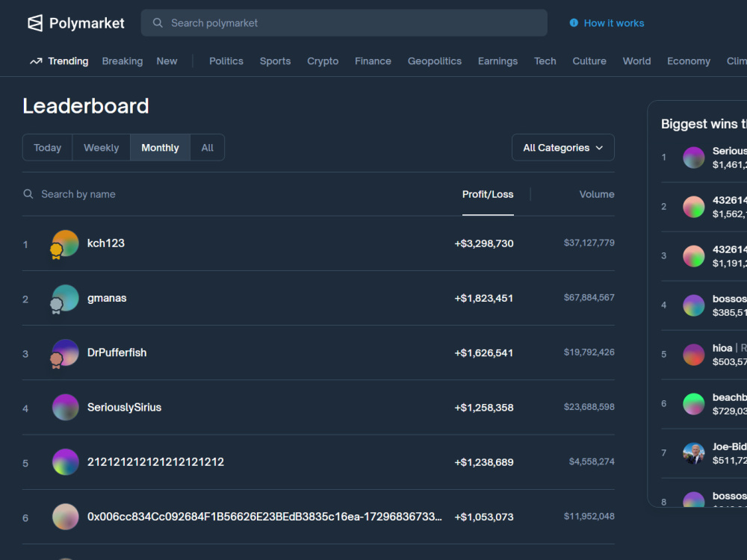Open DrPufferfish's avatar

(x=65, y=353)
